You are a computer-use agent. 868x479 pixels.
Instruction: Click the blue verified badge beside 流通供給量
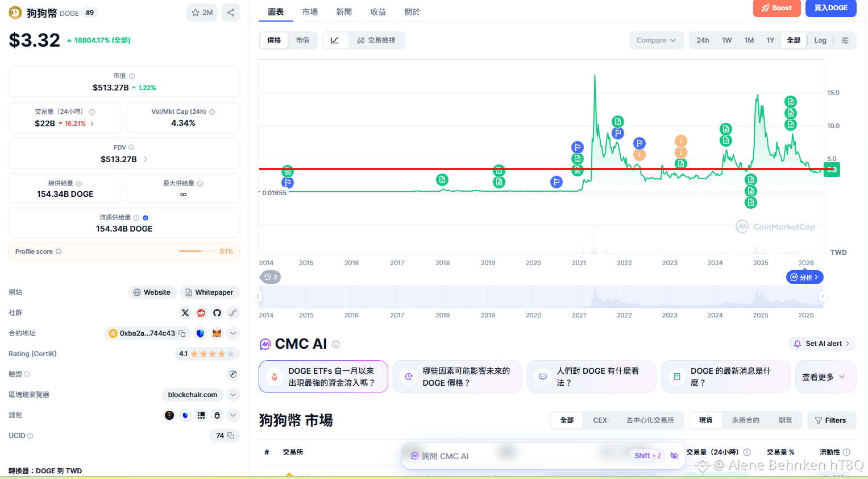coord(146,218)
